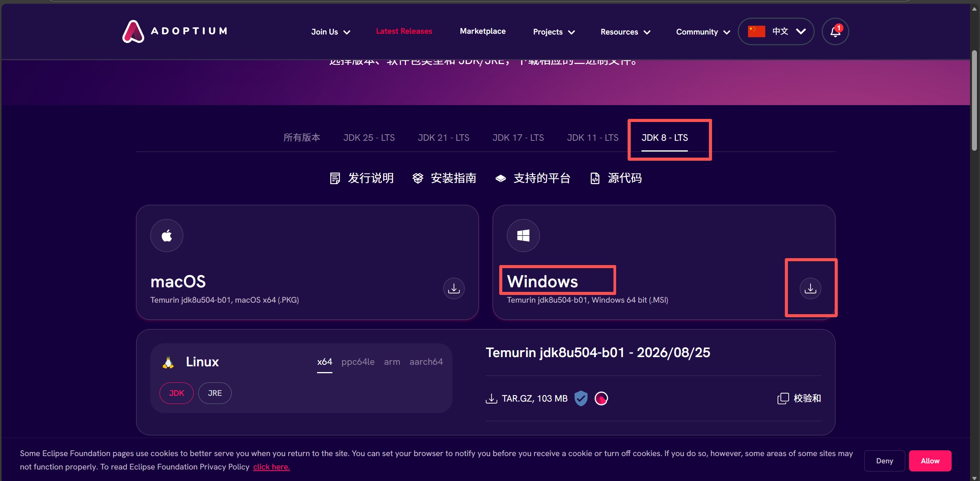
Task: Click the pink round Adoptium badge icon
Action: (x=601, y=399)
